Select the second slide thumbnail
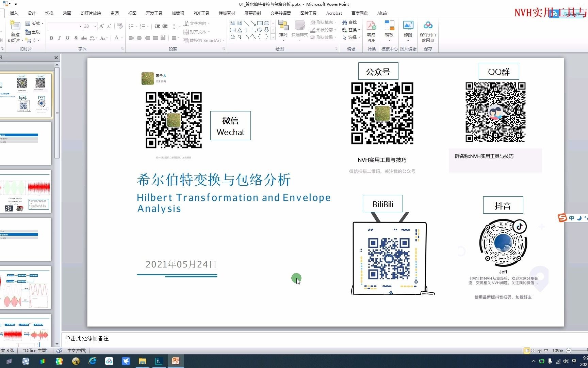This screenshot has width=588, height=368. point(26,143)
